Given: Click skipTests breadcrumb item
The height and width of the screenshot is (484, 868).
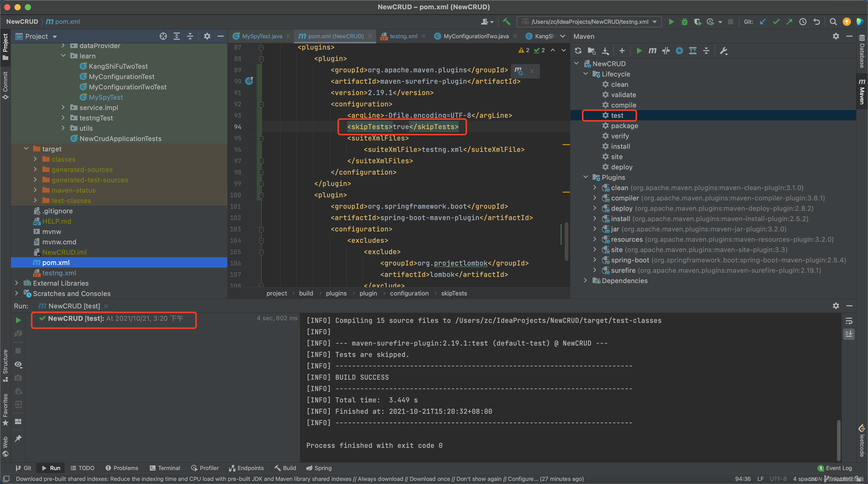Looking at the screenshot, I should pyautogui.click(x=454, y=293).
